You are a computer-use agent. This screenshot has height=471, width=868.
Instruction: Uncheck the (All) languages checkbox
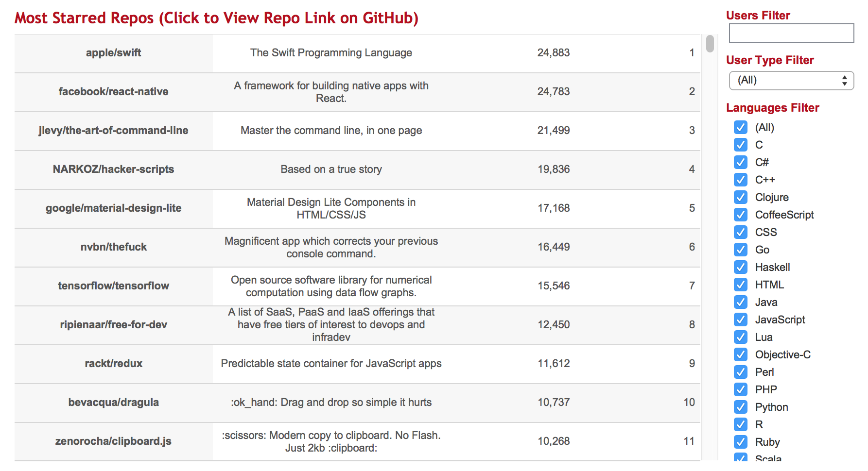741,127
